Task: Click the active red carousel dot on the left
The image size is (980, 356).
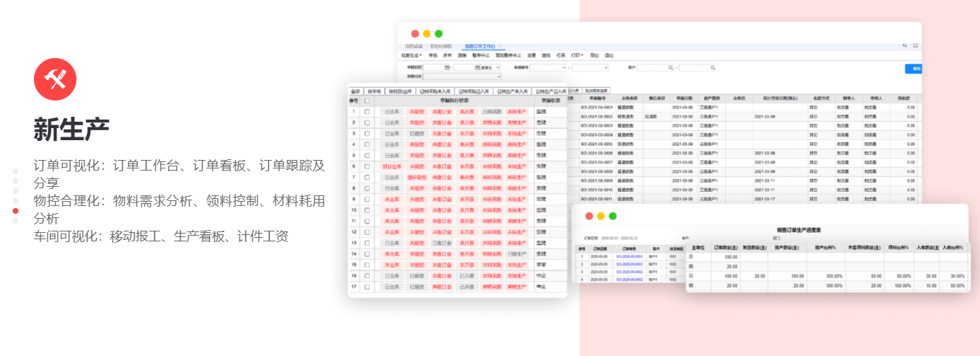Action: (x=16, y=211)
